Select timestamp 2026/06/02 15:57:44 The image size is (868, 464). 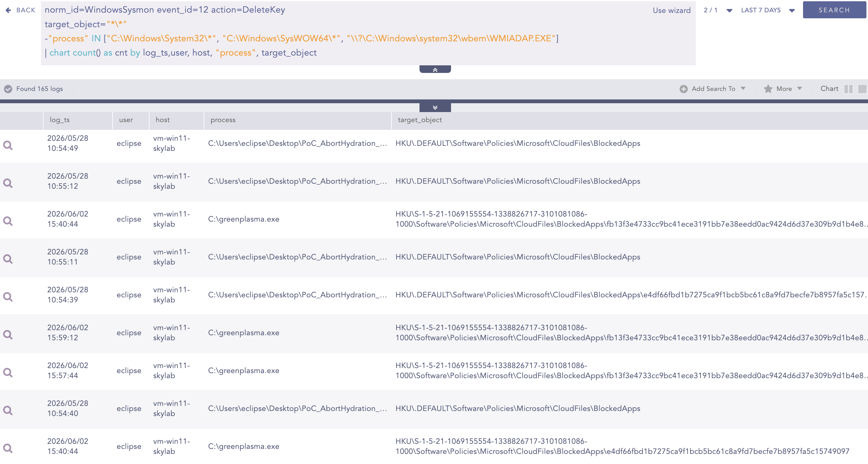pyautogui.click(x=68, y=371)
